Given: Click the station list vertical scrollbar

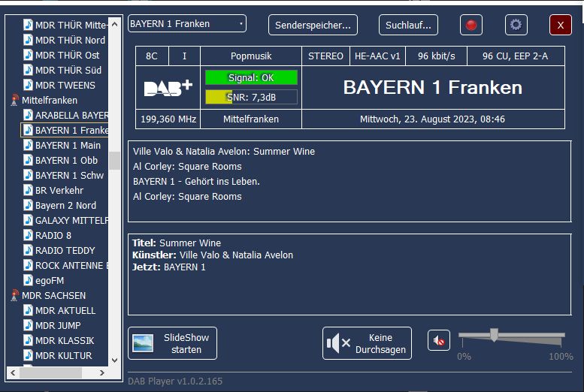Looking at the screenshot, I should tap(114, 161).
